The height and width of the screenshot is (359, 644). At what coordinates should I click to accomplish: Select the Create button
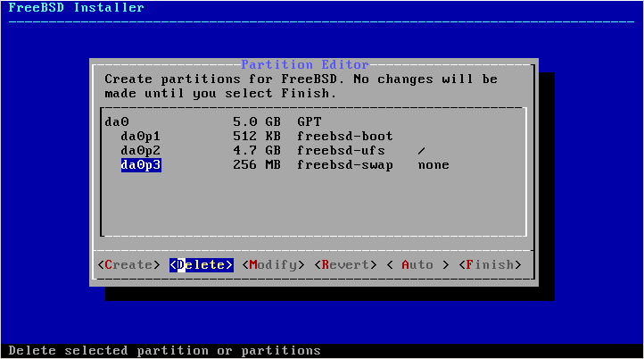[x=128, y=265]
